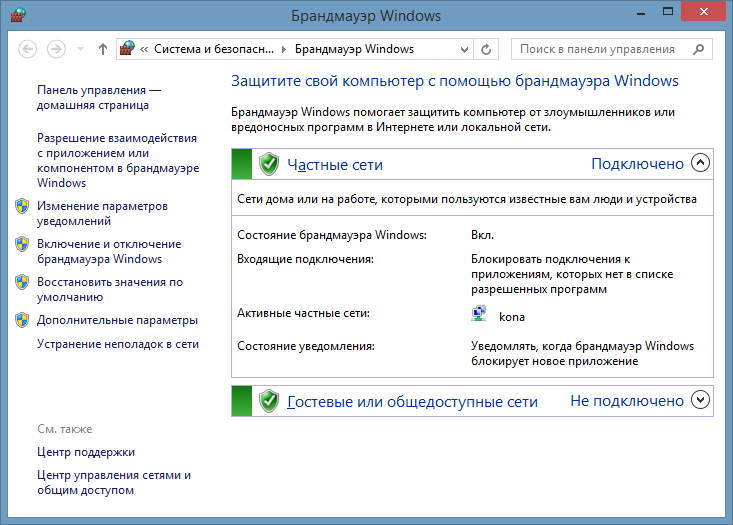
Task: Open Центр управления сетями и общим доступом
Action: (114, 482)
